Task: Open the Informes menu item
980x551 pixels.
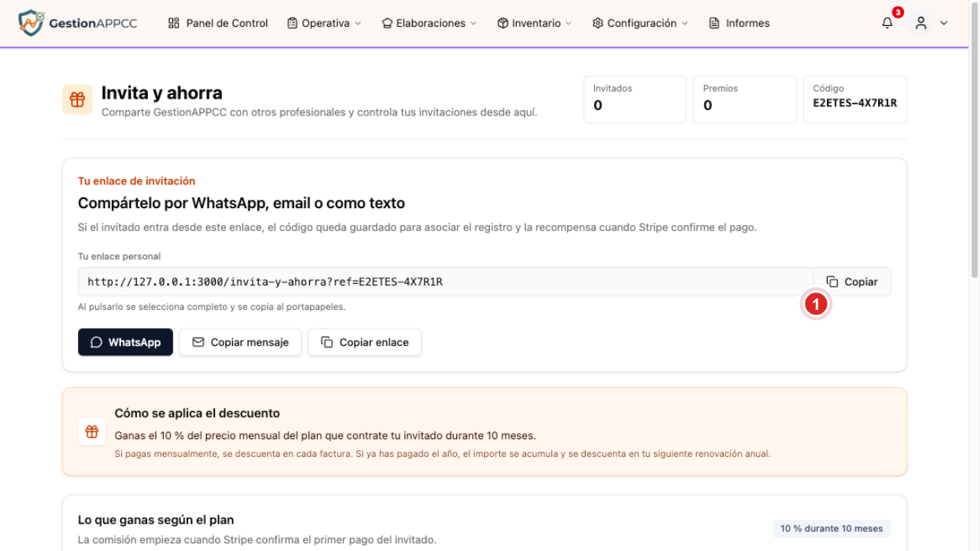Action: [x=740, y=23]
